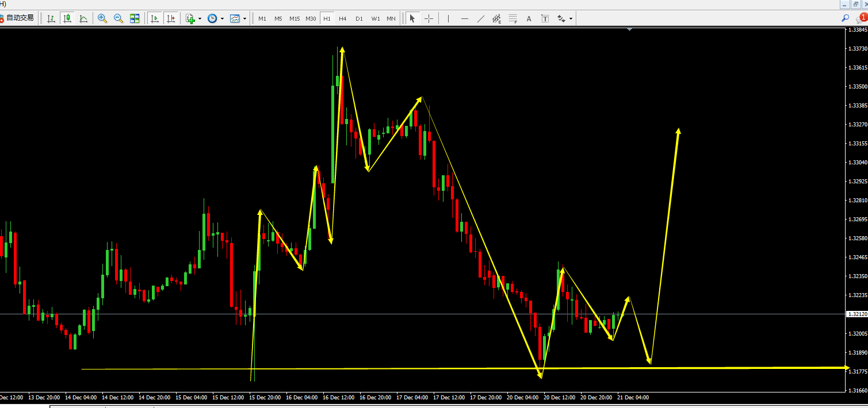Viewport: 868px width, 408px height.
Task: Switch chart to candlestick style
Action: pyautogui.click(x=67, y=18)
